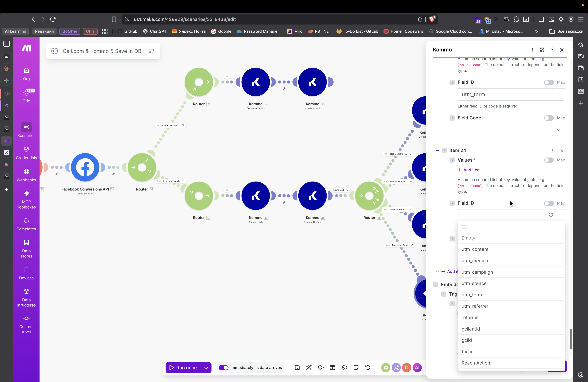Open scenario settings gear in bottom toolbar

coord(344,368)
